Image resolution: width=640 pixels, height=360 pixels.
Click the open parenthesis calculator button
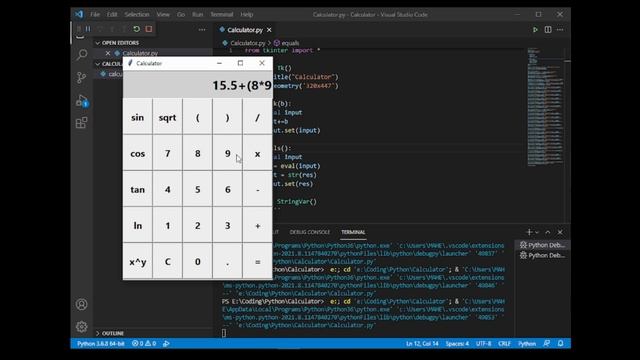pos(198,118)
